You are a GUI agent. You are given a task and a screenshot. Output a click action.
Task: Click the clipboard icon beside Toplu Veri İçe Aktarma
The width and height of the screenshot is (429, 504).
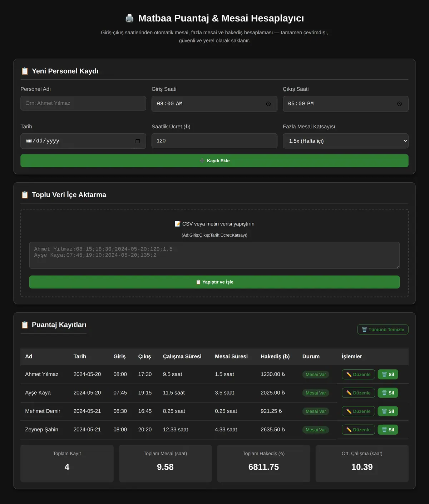click(25, 195)
